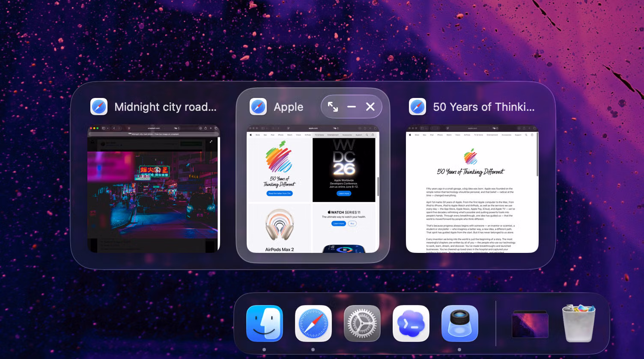Click the Safari compass icon in the Dock
The width and height of the screenshot is (644, 359).
pos(313,323)
